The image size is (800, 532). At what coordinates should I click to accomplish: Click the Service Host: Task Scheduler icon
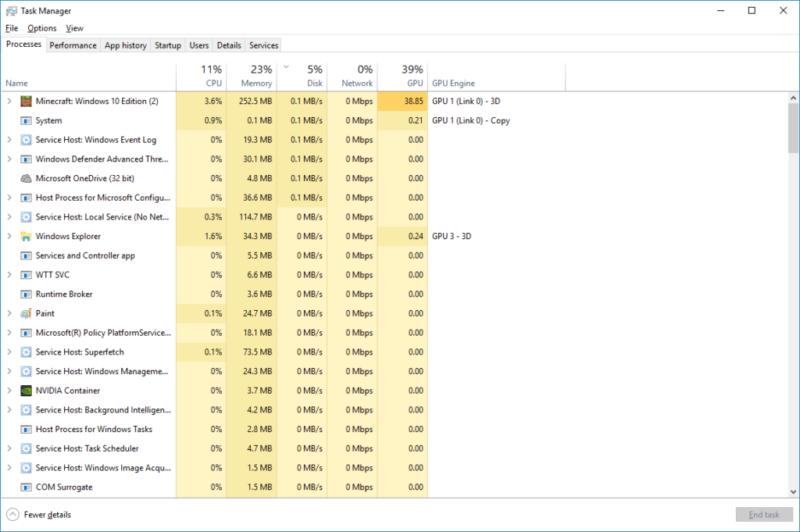coord(26,448)
